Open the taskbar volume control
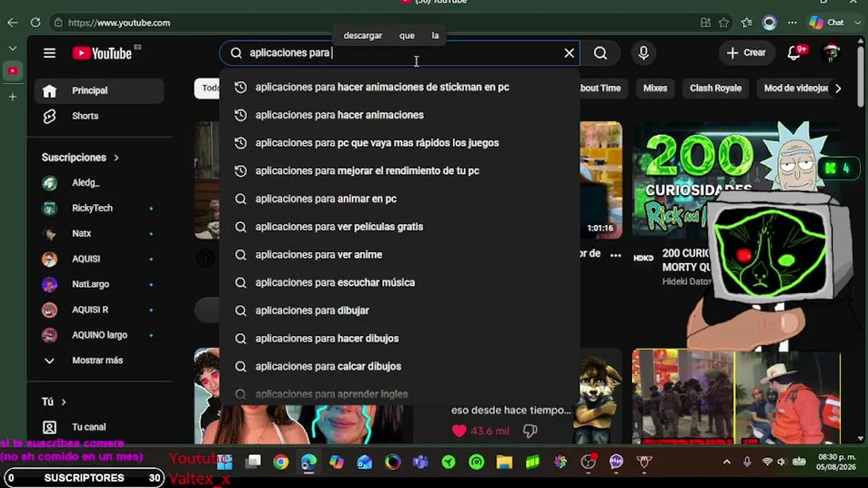This screenshot has height=488, width=868. (781, 462)
